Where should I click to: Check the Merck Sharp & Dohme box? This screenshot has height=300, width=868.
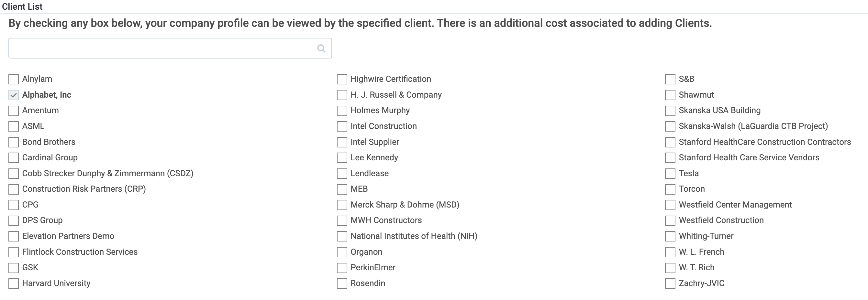pyautogui.click(x=342, y=205)
